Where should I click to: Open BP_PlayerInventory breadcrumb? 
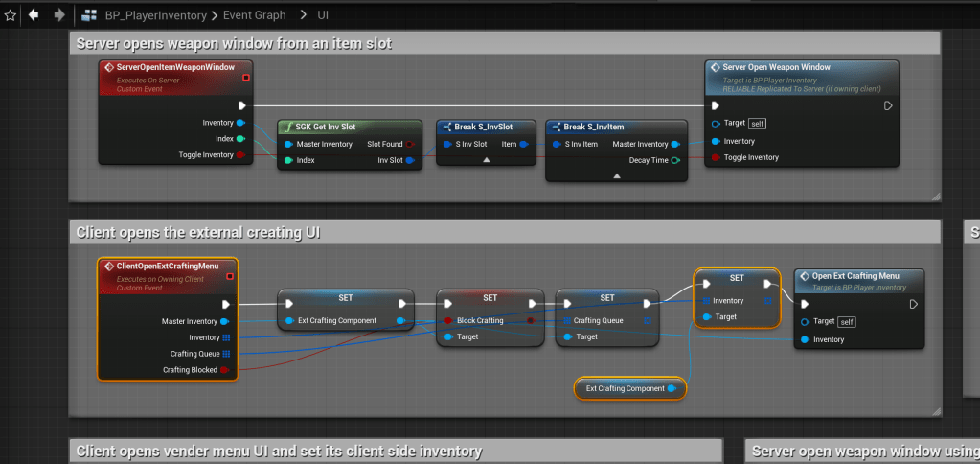click(x=155, y=15)
